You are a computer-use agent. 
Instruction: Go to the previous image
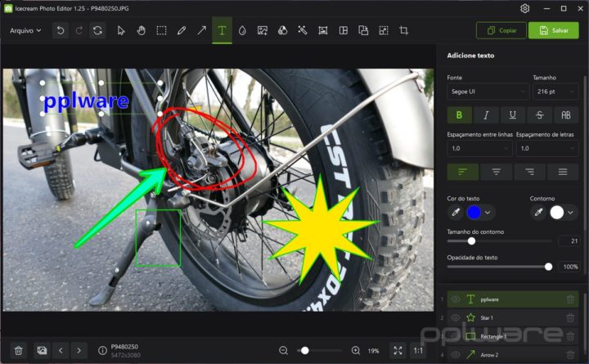61,350
